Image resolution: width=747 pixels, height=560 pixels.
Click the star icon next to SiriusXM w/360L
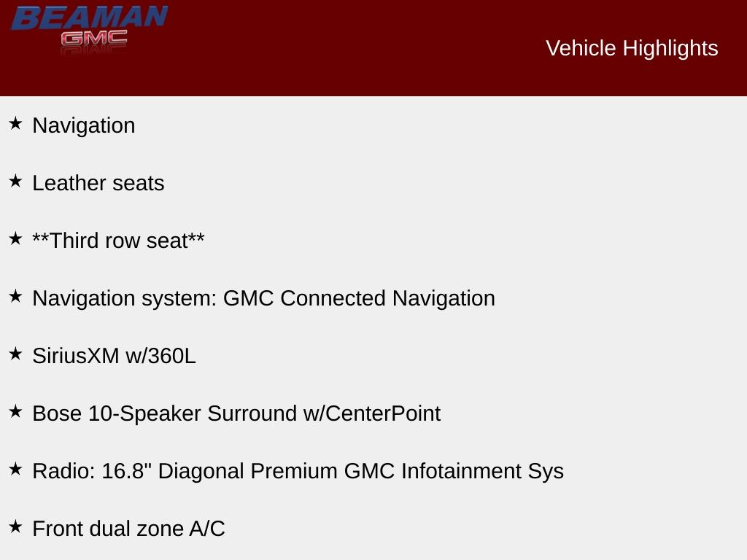[x=15, y=354]
